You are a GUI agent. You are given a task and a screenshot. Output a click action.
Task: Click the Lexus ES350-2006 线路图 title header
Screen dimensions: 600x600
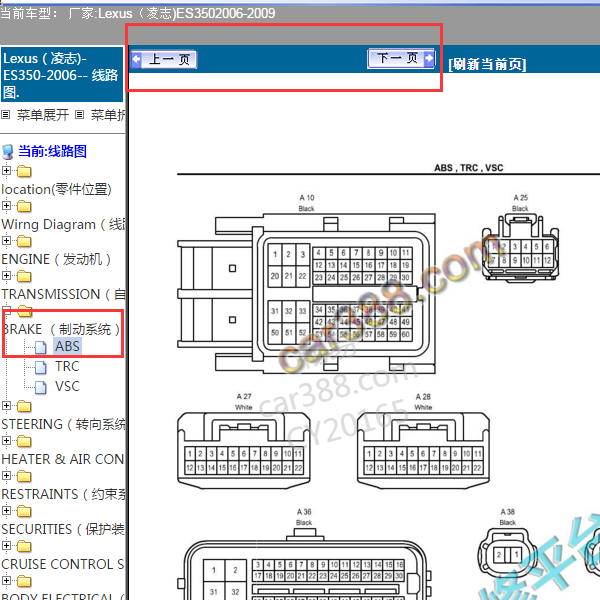click(62, 75)
